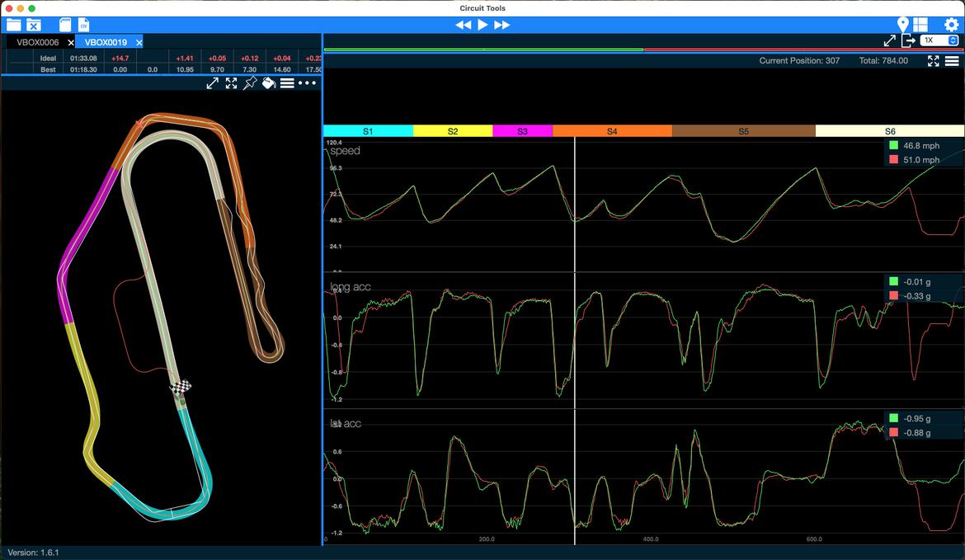Expand the map panel three-dots menu
The height and width of the screenshot is (560, 965).
click(307, 83)
